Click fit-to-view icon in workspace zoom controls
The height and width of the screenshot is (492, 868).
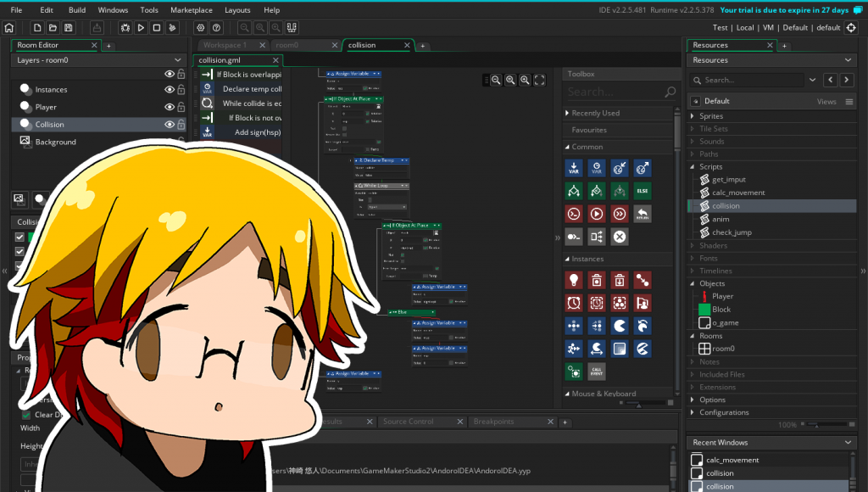pyautogui.click(x=539, y=80)
